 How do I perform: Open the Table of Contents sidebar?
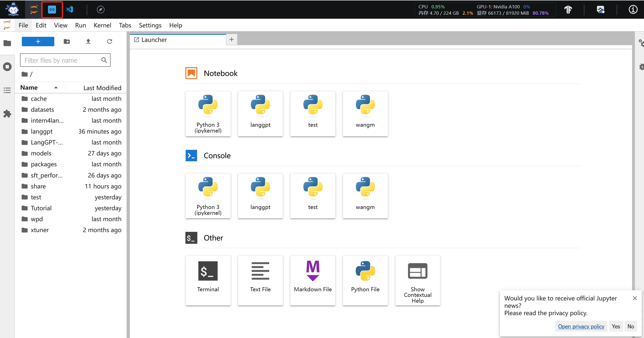click(x=7, y=90)
